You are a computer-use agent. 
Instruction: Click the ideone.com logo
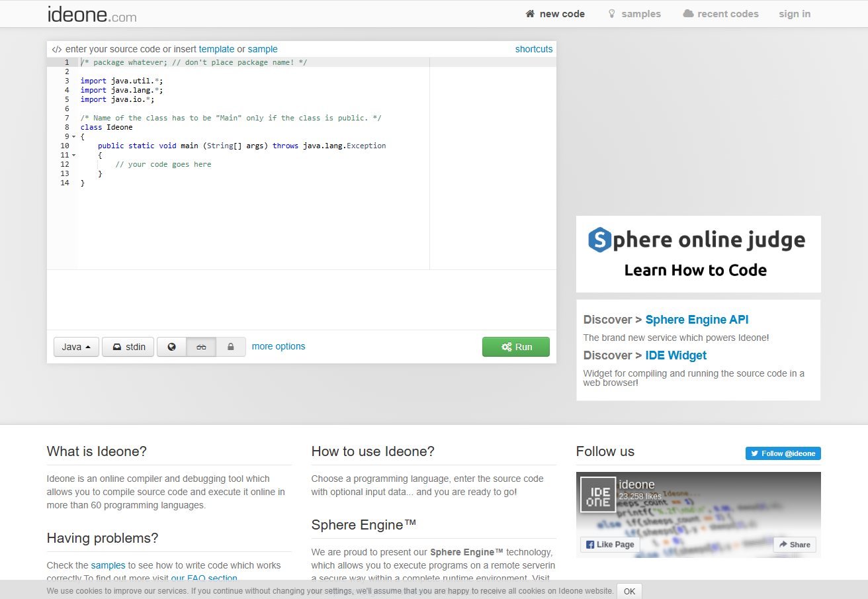(x=92, y=14)
